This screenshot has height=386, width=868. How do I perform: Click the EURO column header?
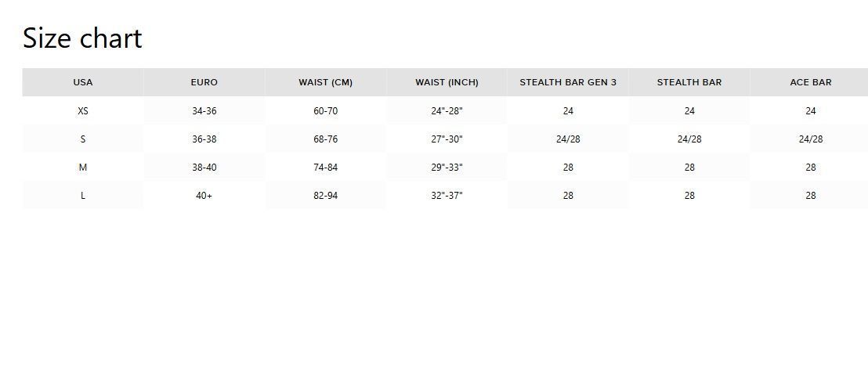point(204,82)
